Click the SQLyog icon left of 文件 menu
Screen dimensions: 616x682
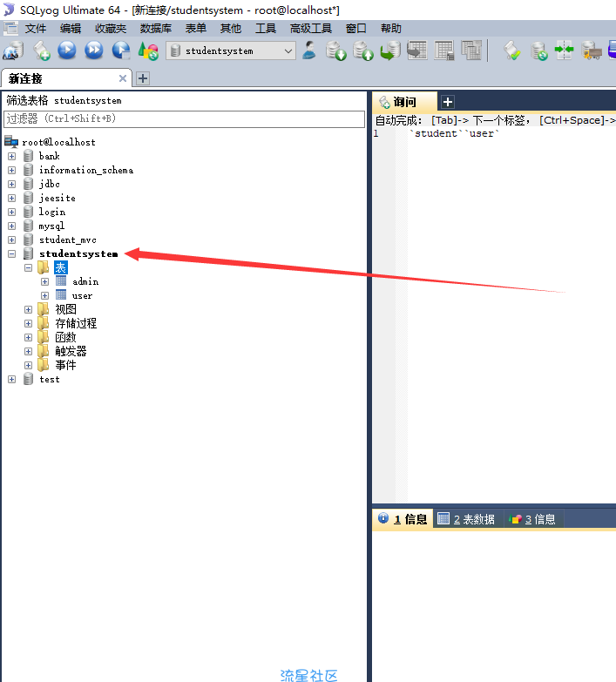point(10,29)
